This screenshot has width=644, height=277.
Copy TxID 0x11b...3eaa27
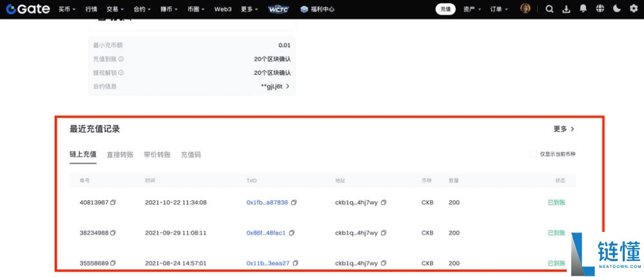point(296,263)
